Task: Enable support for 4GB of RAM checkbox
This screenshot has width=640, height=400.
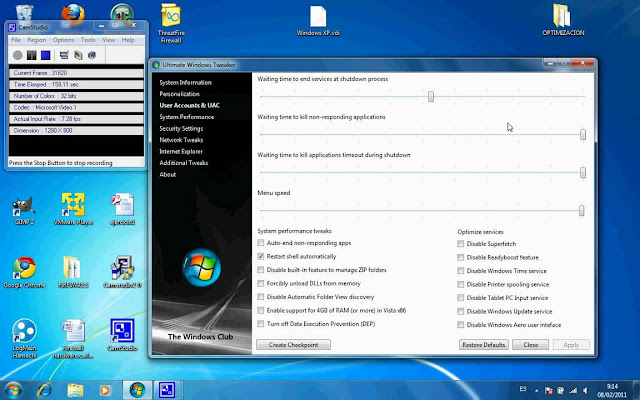Action: 260,310
